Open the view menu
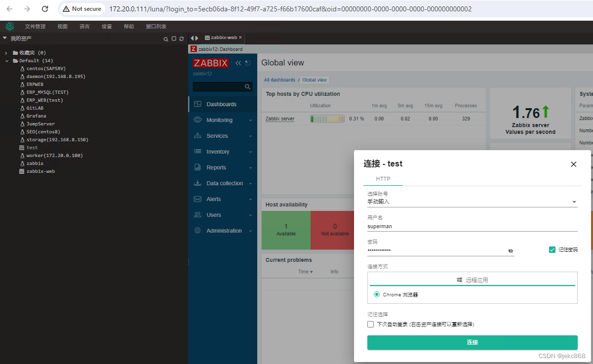The height and width of the screenshot is (364, 593). point(62,27)
